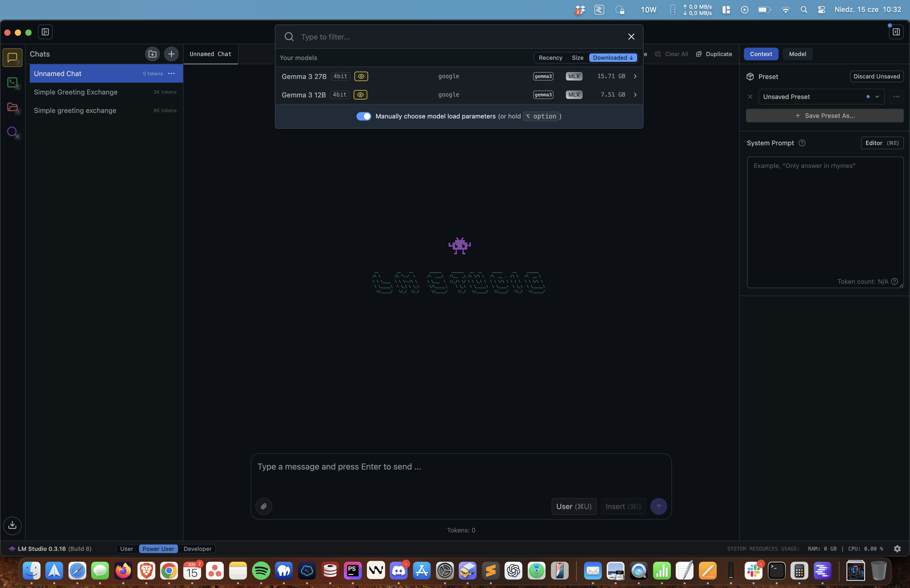Sort models by Downloaded date
The width and height of the screenshot is (910, 588).
613,58
